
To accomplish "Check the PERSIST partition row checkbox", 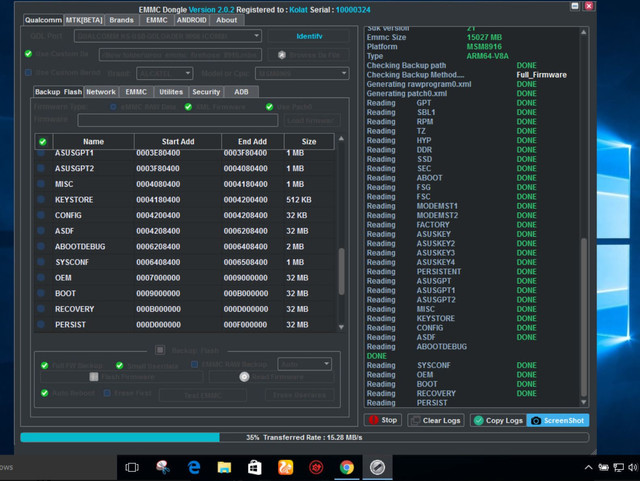I will pyautogui.click(x=41, y=324).
